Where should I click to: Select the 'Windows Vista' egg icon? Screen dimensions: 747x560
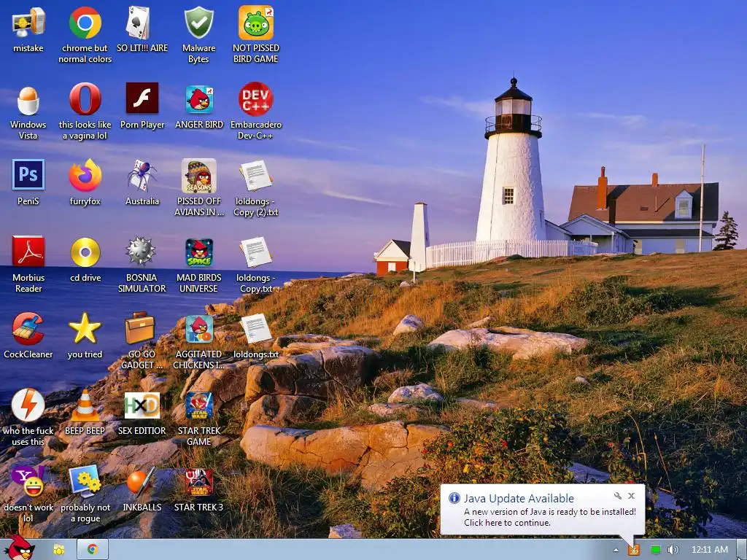tap(28, 100)
